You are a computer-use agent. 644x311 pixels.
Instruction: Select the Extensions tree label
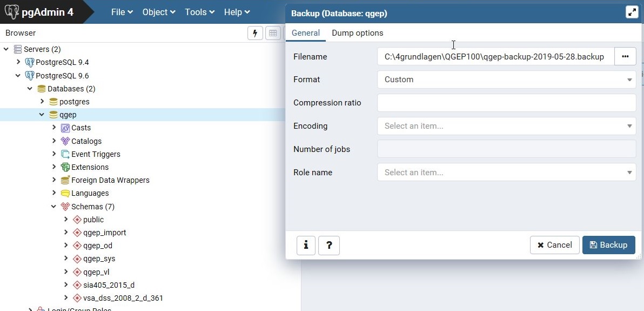tap(90, 167)
